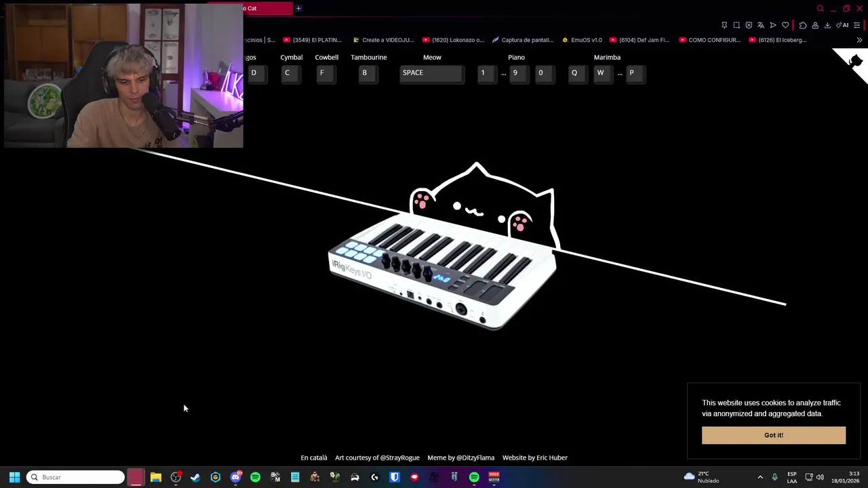Open Bitwarden from the taskbar

[395, 477]
